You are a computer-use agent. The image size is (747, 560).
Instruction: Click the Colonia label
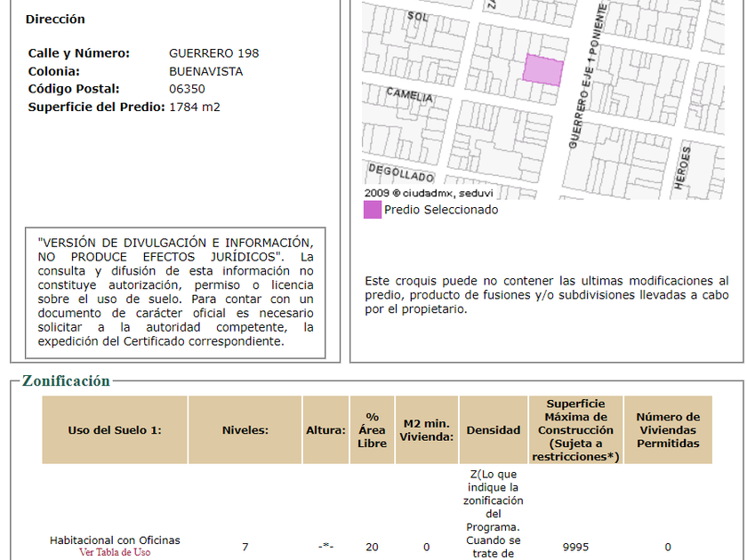point(54,71)
